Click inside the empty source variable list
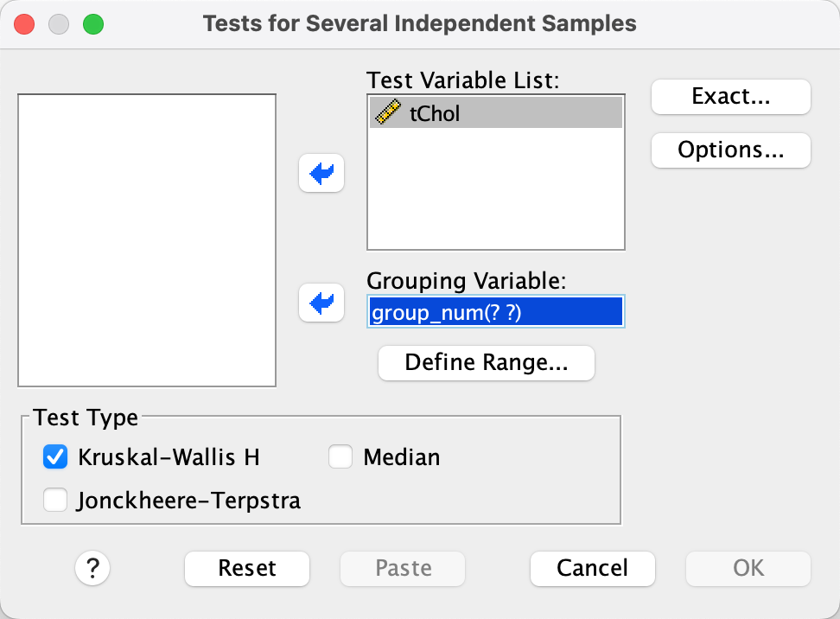The image size is (840, 619). [147, 240]
